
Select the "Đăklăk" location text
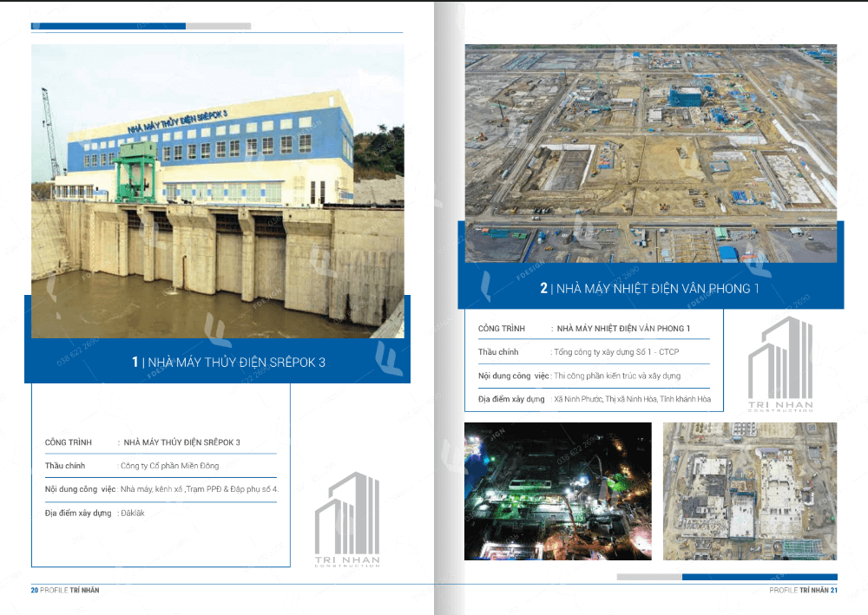(132, 513)
